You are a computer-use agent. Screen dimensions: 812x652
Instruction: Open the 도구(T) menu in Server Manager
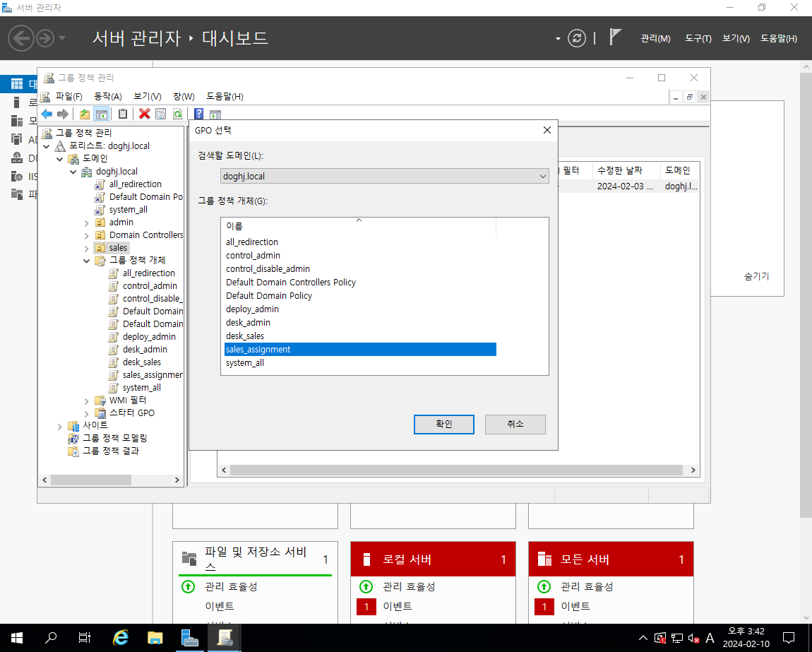[x=698, y=38]
